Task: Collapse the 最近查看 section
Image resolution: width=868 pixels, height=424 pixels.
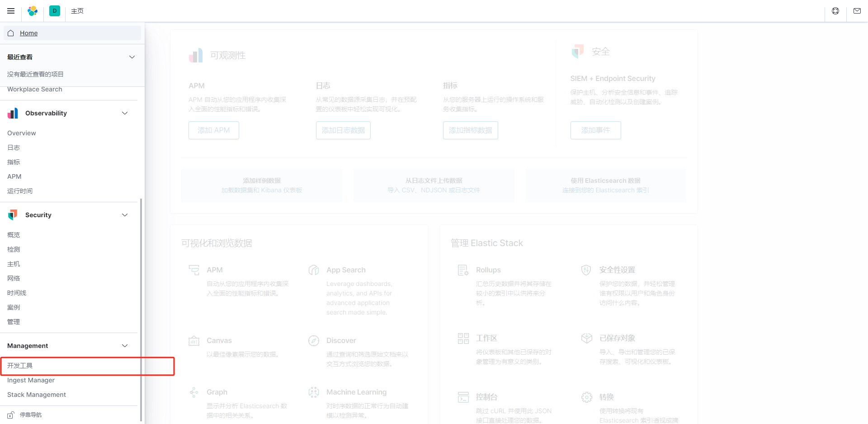Action: [132, 57]
